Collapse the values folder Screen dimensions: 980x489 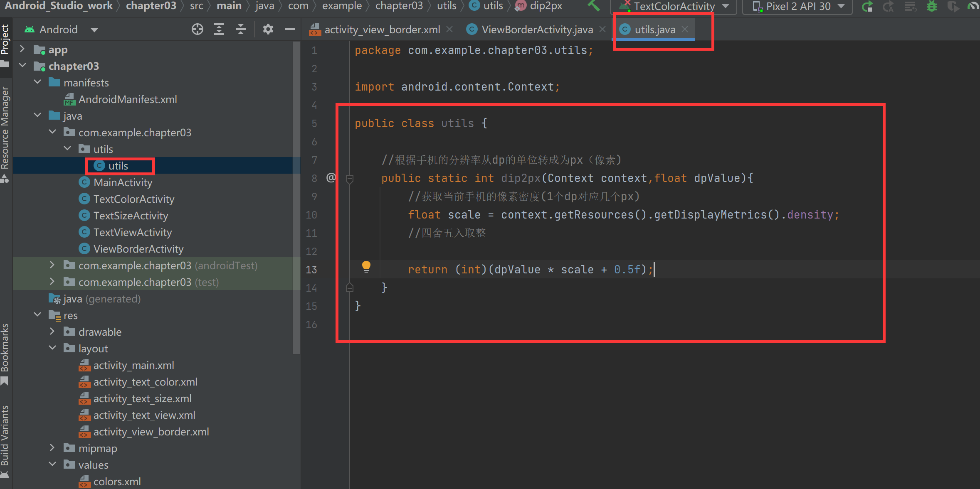(52, 464)
